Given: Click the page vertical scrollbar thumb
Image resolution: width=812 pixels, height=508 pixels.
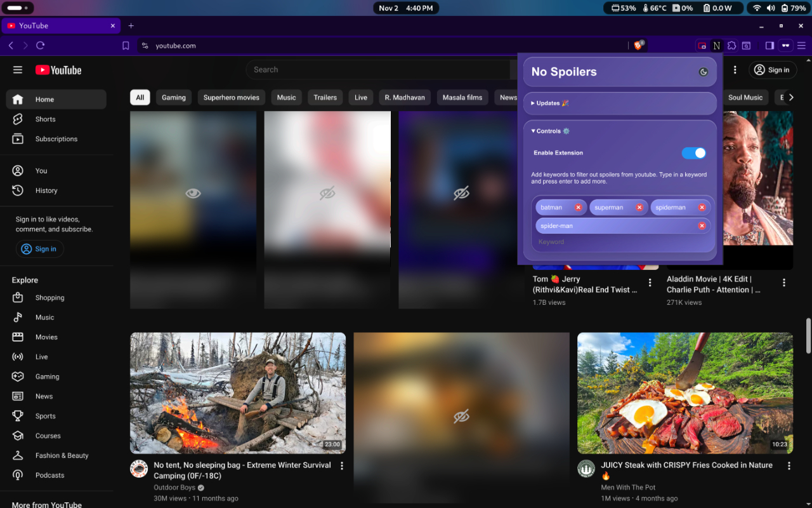Looking at the screenshot, I should 808,335.
